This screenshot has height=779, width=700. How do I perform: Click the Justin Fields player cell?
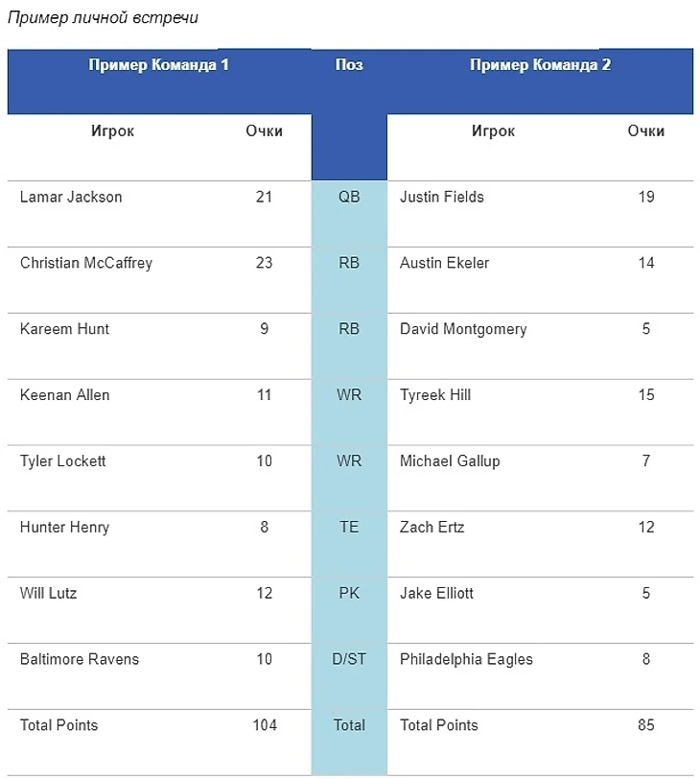[442, 197]
